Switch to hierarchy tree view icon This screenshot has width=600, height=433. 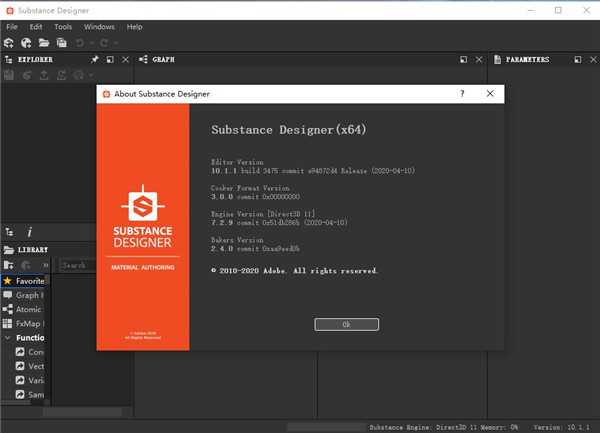[10, 232]
